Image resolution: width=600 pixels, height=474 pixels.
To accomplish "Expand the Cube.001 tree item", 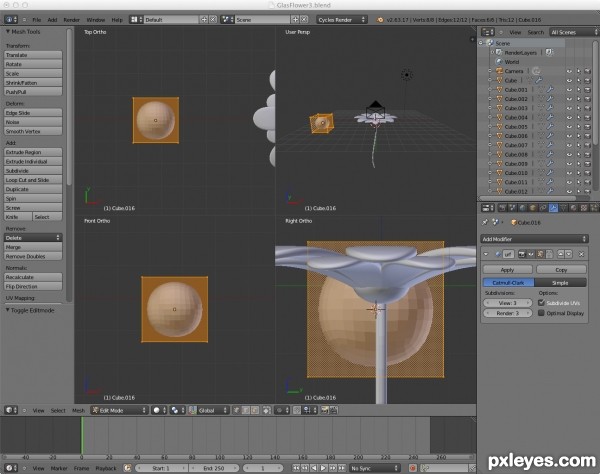I will click(x=490, y=90).
